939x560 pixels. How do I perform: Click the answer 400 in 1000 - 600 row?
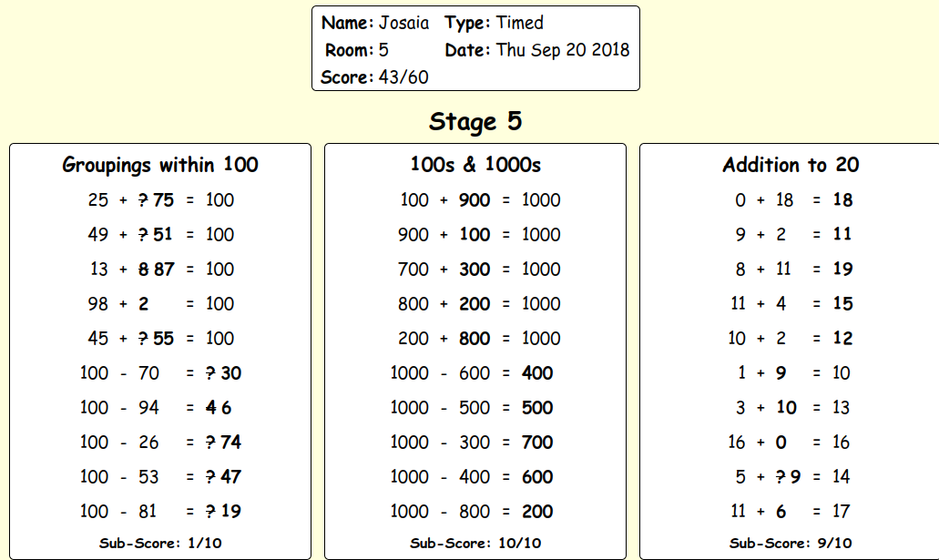point(537,373)
